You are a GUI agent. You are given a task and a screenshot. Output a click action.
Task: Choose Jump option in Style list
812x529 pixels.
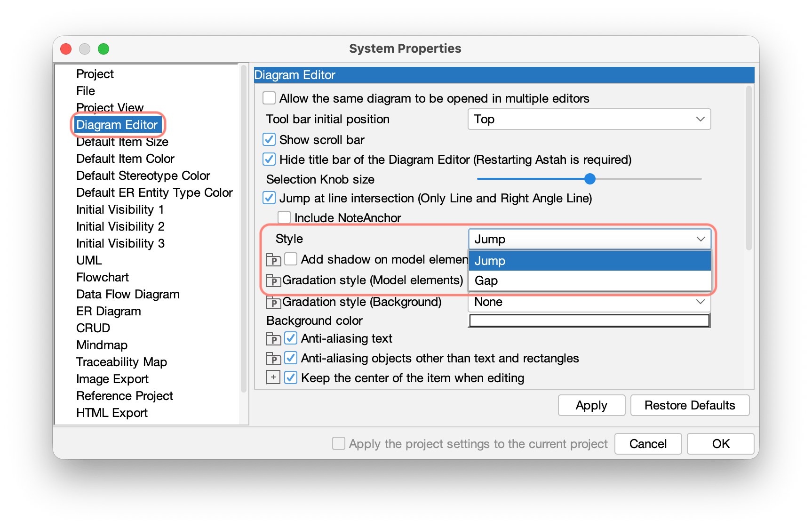pos(589,261)
